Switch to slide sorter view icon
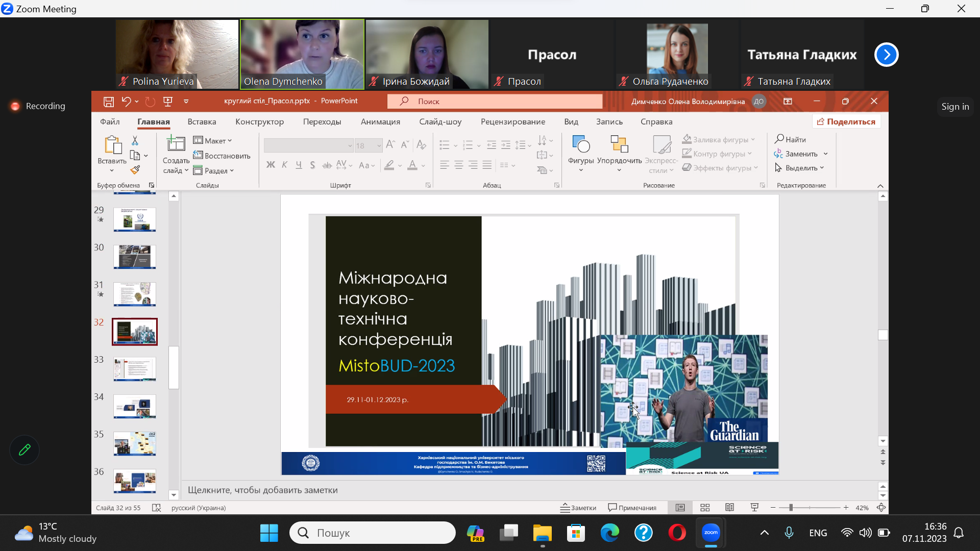Viewport: 980px width, 551px height. click(705, 508)
